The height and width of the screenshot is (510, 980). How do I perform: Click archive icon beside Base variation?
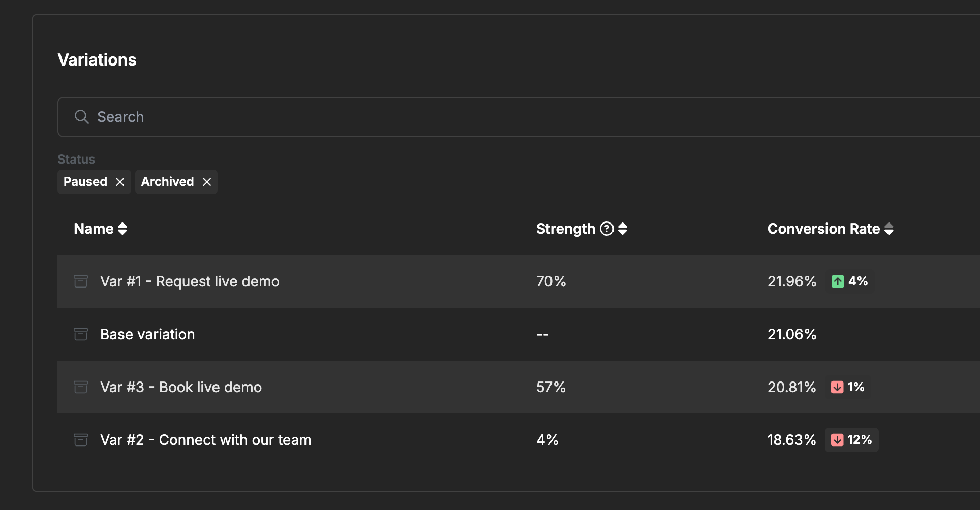[x=81, y=334]
